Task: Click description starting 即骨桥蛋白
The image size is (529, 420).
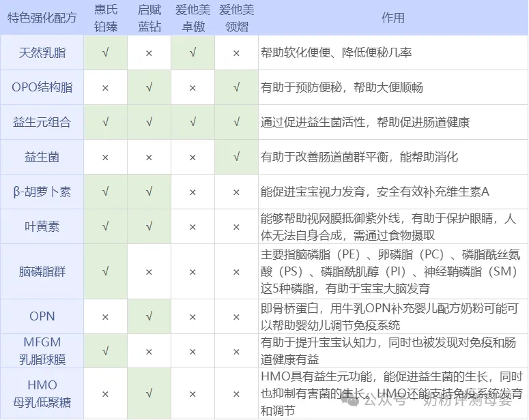Action: (x=390, y=316)
